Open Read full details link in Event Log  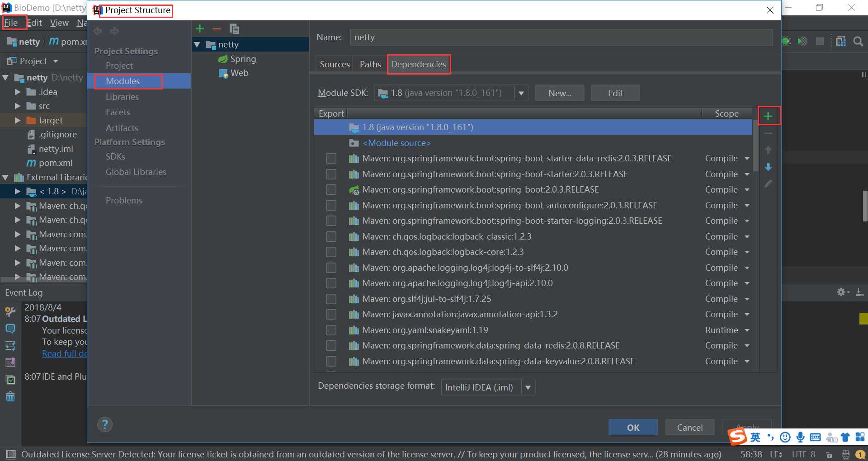point(64,353)
